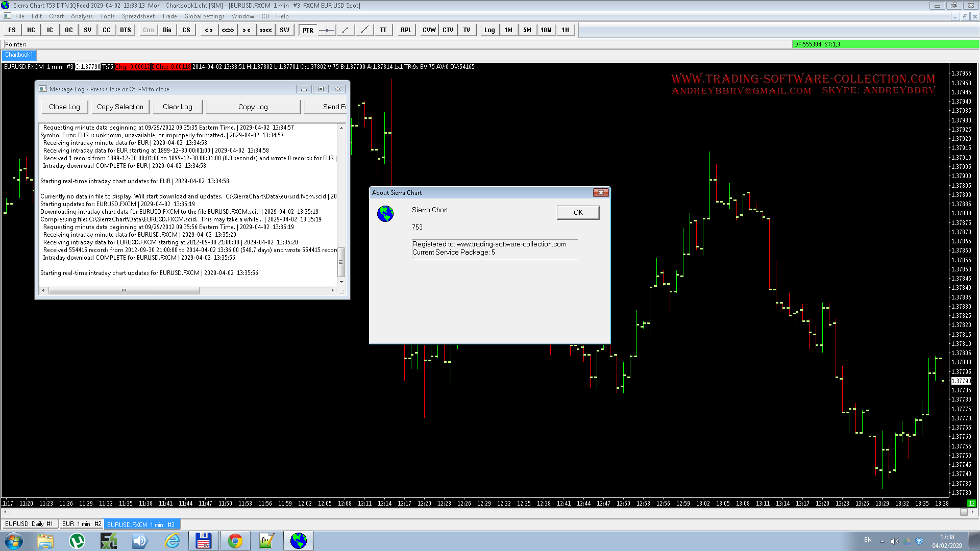Toggle the Log scale toolbar button
980x551 pixels.
(x=489, y=30)
